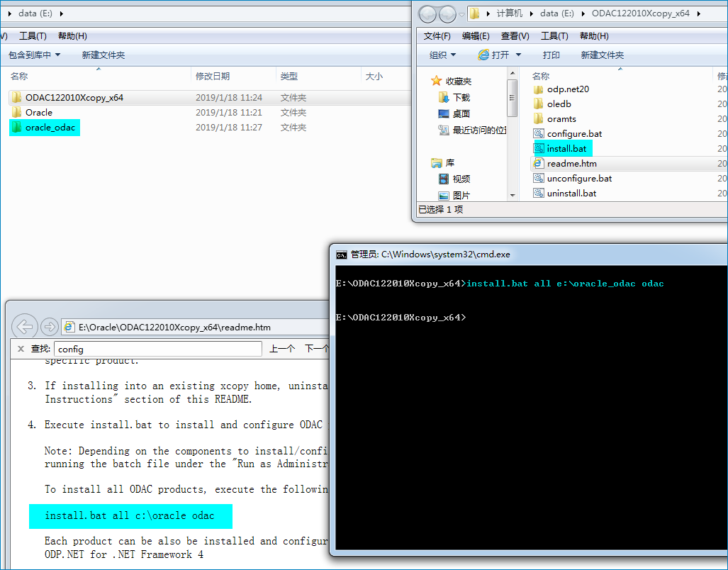Image resolution: width=728 pixels, height=570 pixels.
Task: Click date 2019/1/18 11:27 of oracle_odac row
Action: [229, 127]
